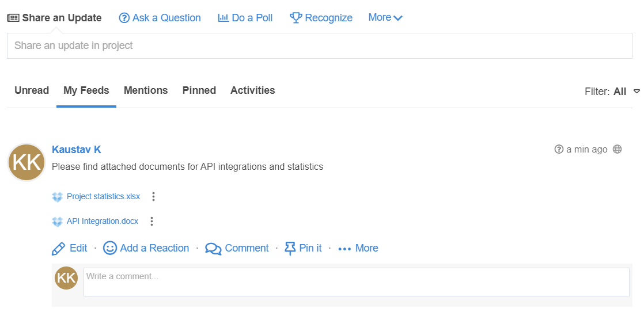Screen dimensions: 644x316
Task: Switch to the Unread tab
Action: click(x=32, y=90)
